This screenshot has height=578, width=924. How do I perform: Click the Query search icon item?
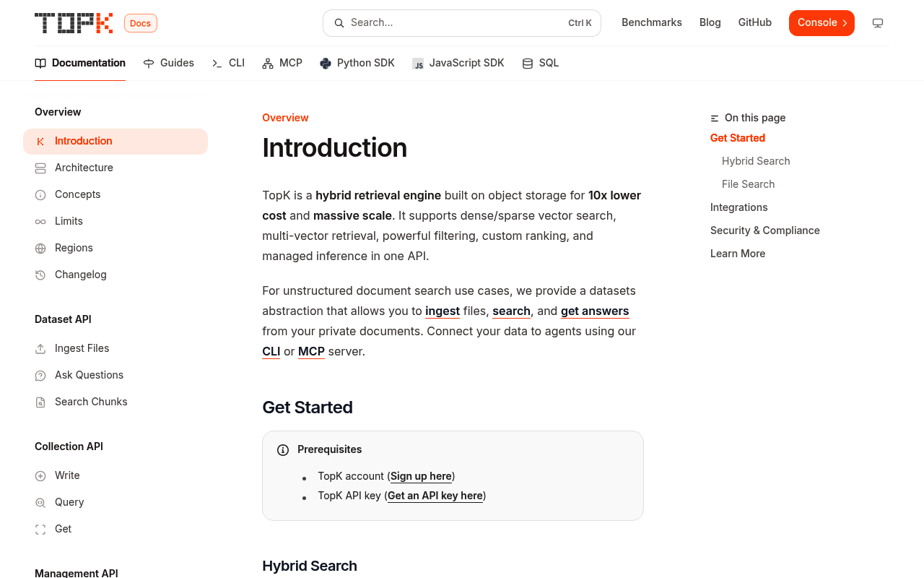tap(40, 502)
